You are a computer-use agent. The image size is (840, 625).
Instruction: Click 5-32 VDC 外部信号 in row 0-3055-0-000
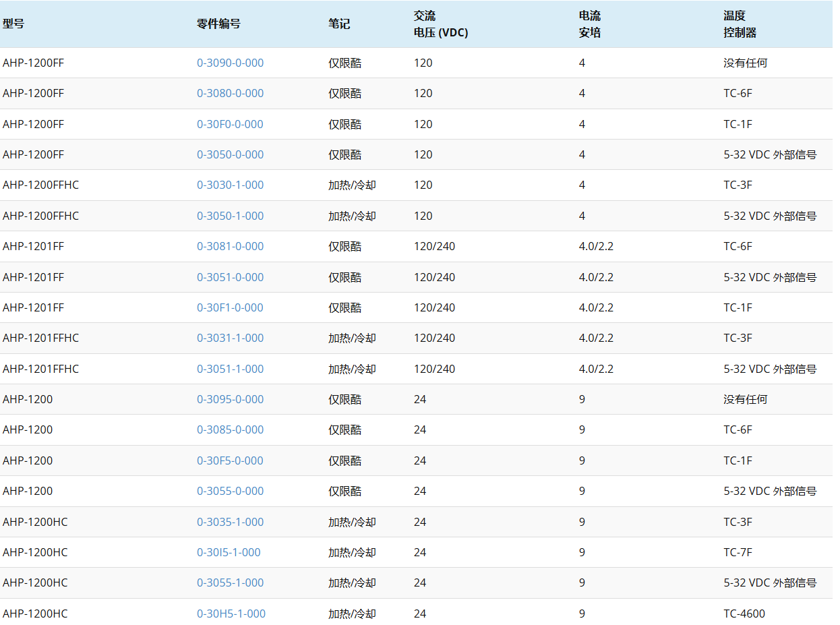771,491
